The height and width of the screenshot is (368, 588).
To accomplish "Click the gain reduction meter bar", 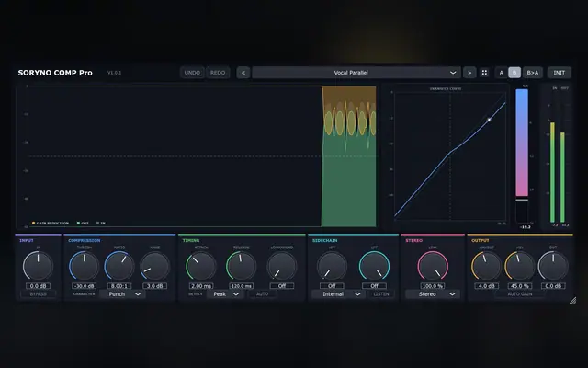I will pyautogui.click(x=522, y=155).
